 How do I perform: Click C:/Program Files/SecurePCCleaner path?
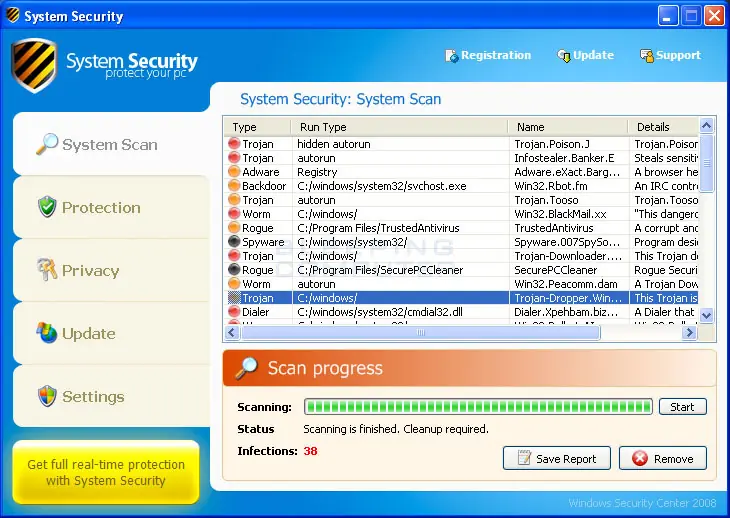pyautogui.click(x=380, y=270)
